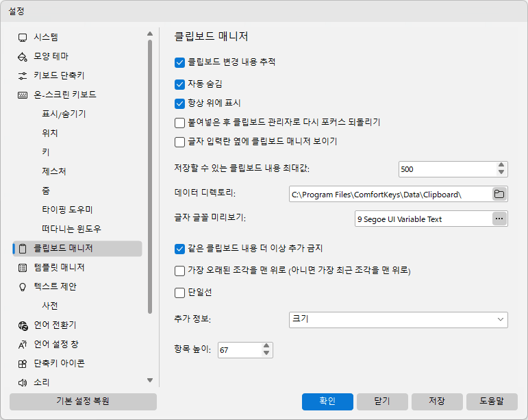Click the 단축키 아이콘 grid icon

[23, 364]
